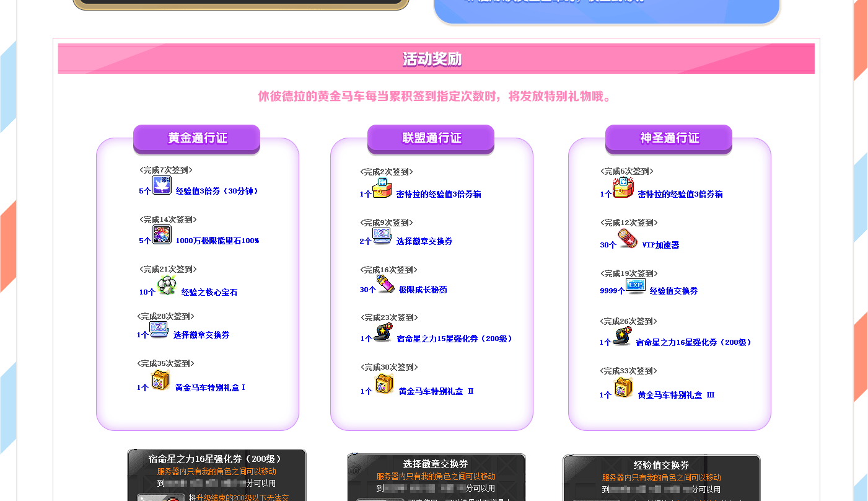Viewport: 868px width, 501px height.
Task: Open the 宿命星之力16星强化券（200级） reward link
Action: 694,342
